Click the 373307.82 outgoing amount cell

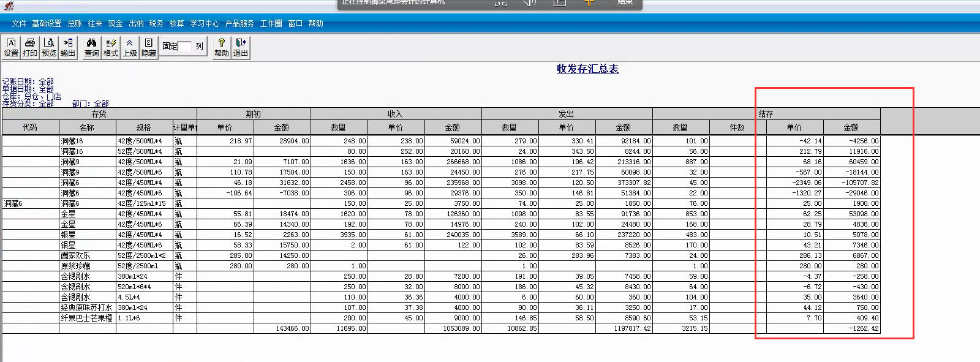pos(624,183)
